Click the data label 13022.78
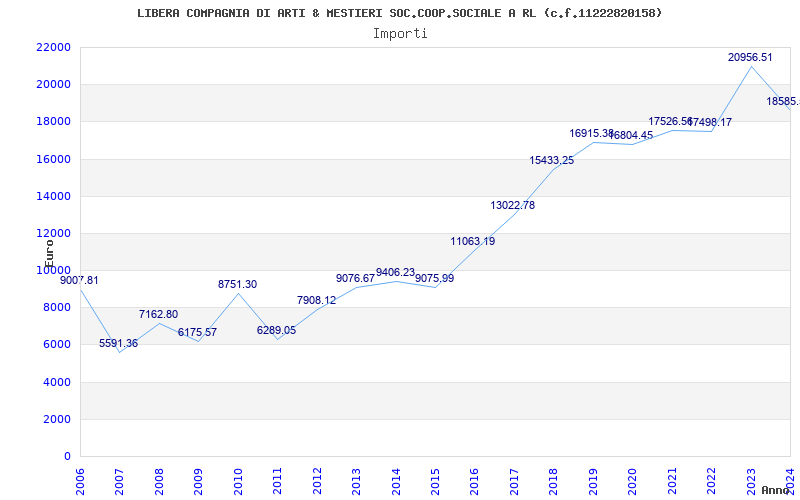 (x=513, y=206)
